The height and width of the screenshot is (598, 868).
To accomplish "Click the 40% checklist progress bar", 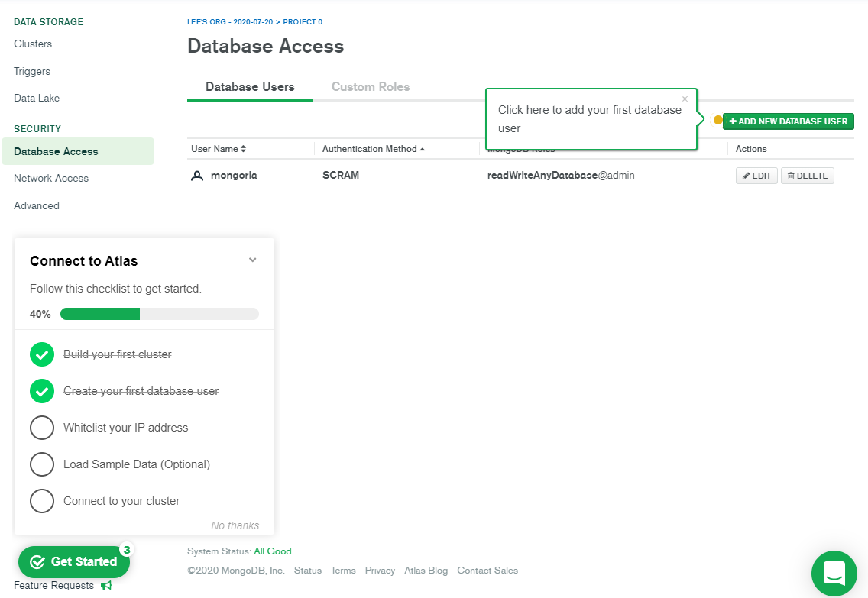I will pos(160,314).
